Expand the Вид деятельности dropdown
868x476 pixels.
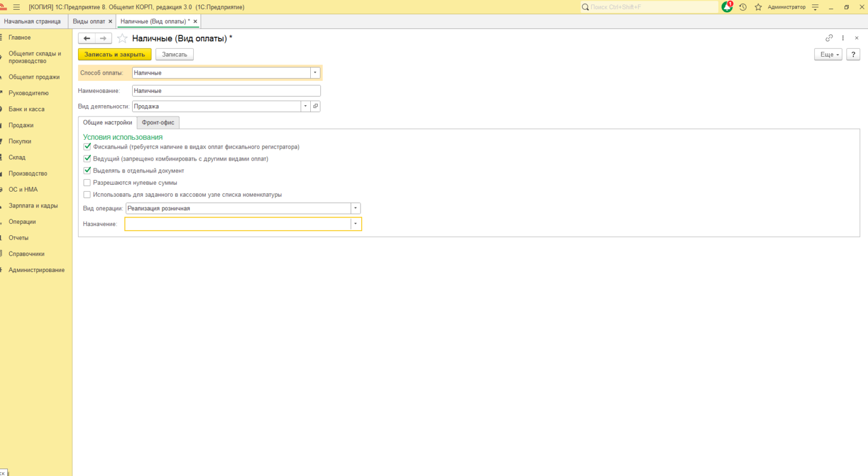tap(306, 106)
